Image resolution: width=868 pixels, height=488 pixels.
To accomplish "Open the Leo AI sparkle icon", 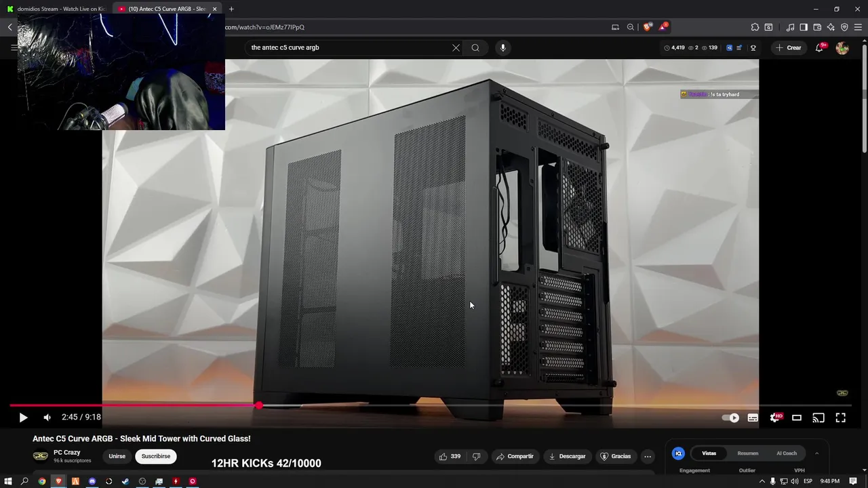I will [831, 27].
